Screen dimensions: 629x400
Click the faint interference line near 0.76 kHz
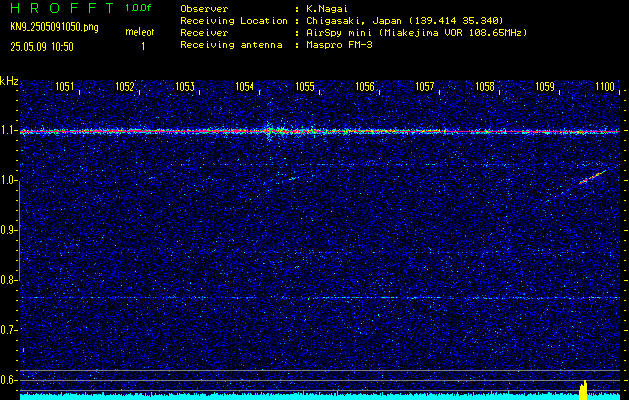click(320, 298)
